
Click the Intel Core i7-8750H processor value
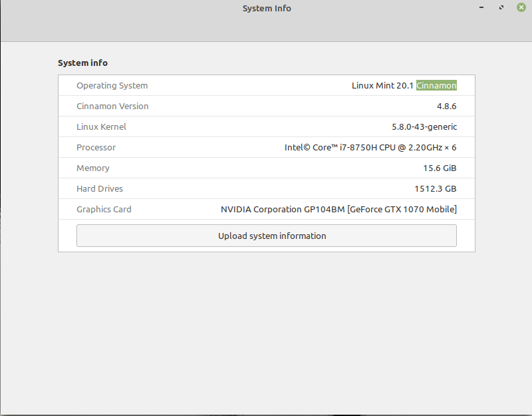pos(370,148)
